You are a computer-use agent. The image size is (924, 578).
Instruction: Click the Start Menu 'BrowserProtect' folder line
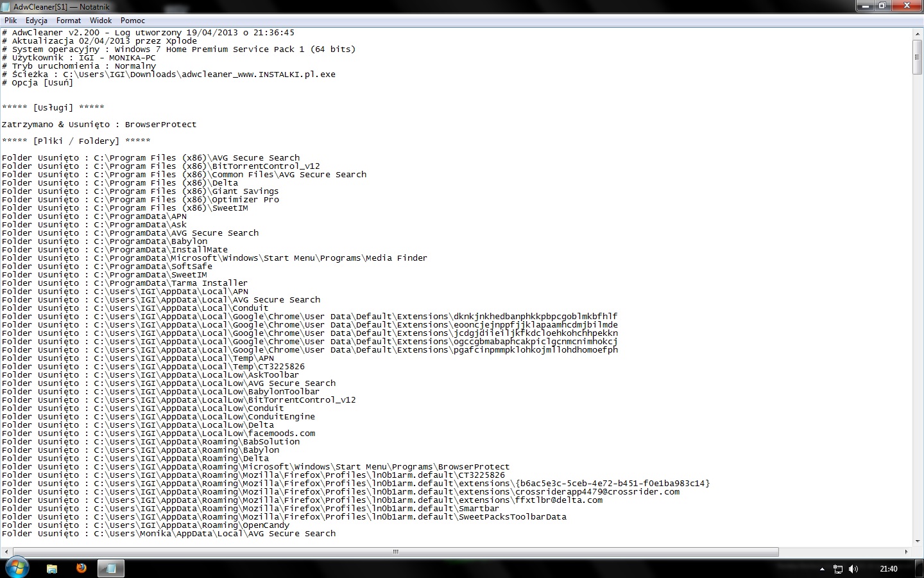pos(256,467)
